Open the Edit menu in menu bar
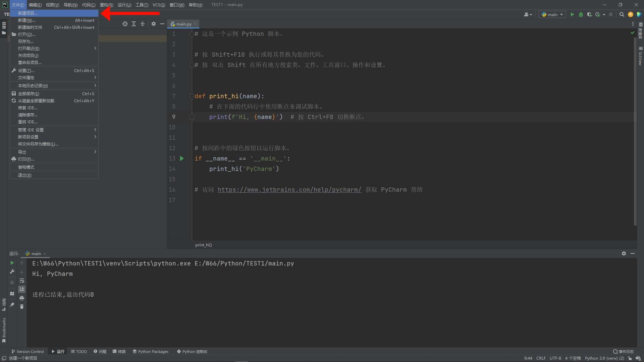 click(x=35, y=5)
